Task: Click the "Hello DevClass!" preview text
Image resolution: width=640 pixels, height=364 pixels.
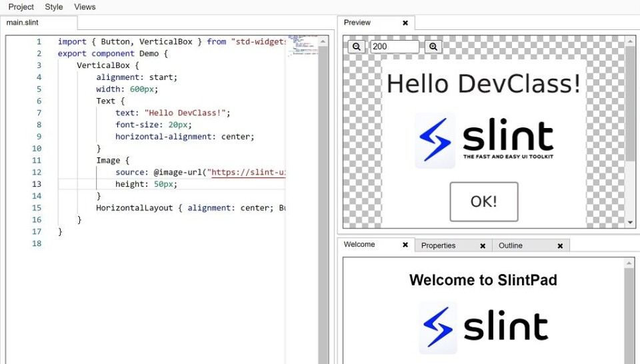Action: (x=484, y=83)
